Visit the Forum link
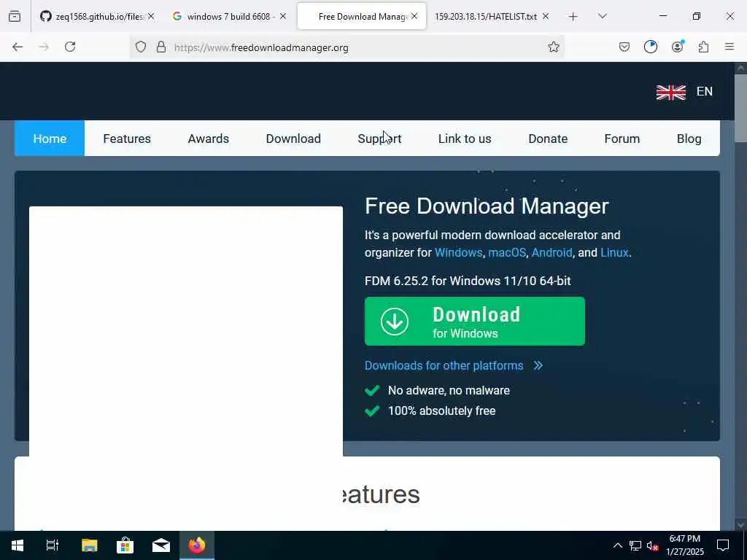The image size is (747, 560). pos(622,139)
